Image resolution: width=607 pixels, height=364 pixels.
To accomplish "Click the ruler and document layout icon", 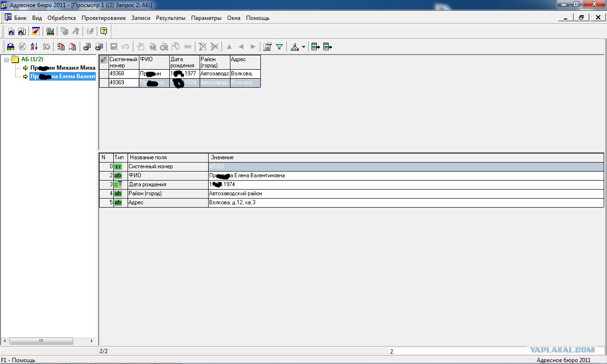I will [50, 32].
